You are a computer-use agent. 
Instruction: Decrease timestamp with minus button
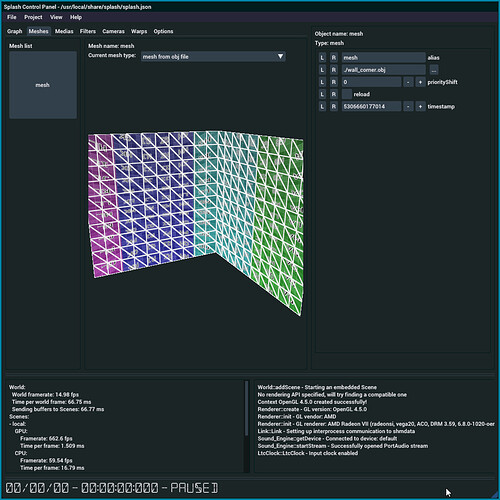[408, 106]
